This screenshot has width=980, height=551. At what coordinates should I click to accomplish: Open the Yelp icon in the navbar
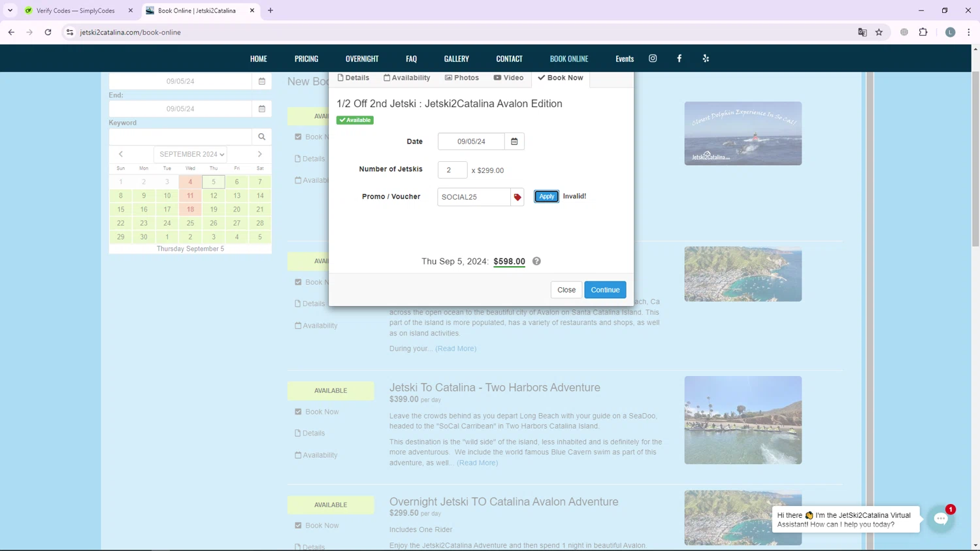[706, 58]
